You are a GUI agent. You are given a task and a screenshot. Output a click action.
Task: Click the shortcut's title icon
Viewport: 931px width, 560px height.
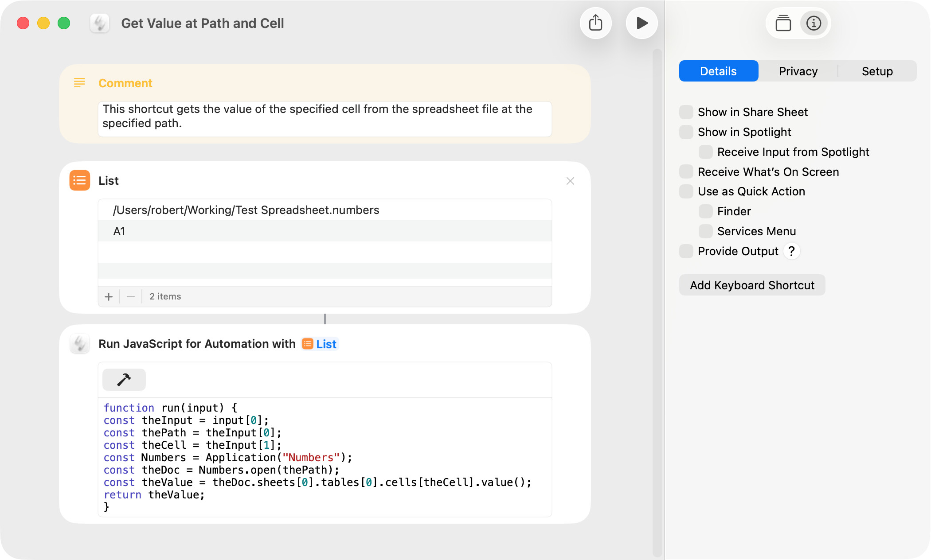[x=100, y=23]
